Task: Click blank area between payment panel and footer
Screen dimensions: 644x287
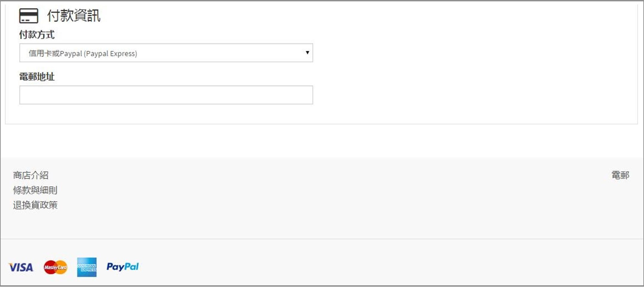Action: click(322, 141)
